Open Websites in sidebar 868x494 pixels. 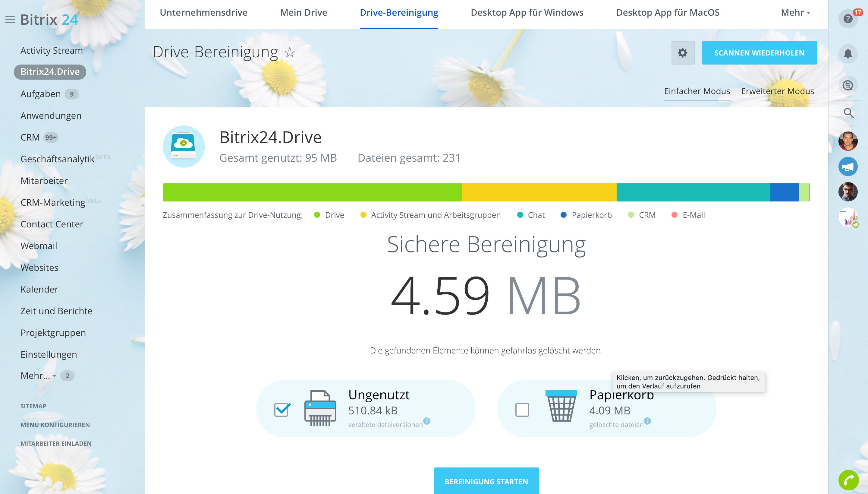39,268
